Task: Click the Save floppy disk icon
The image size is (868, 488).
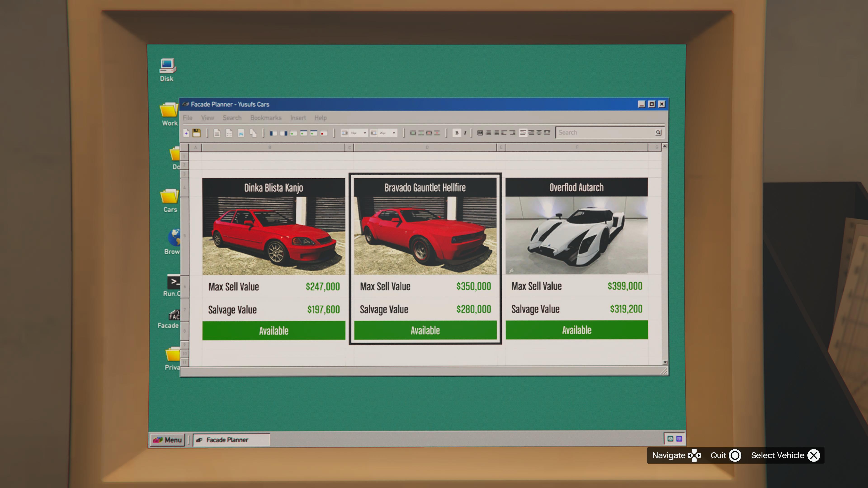Action: 196,133
